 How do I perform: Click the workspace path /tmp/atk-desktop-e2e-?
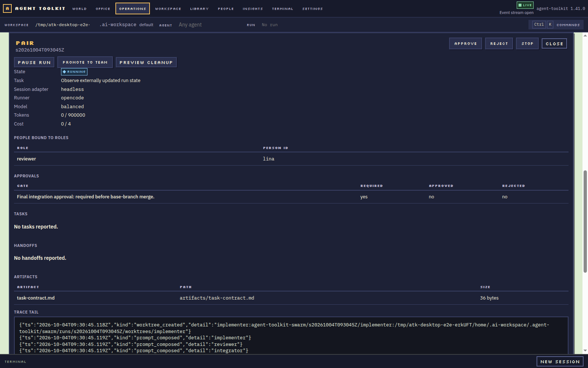[x=63, y=25]
